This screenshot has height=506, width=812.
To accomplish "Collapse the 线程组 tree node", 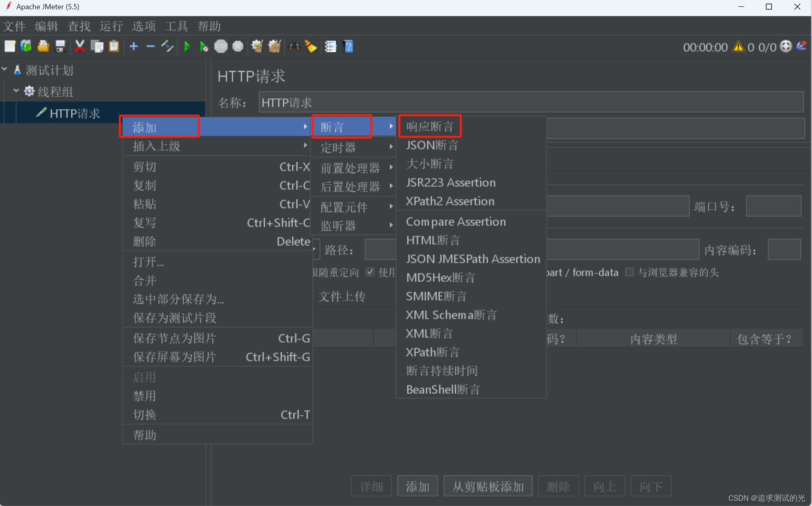I will pos(16,91).
